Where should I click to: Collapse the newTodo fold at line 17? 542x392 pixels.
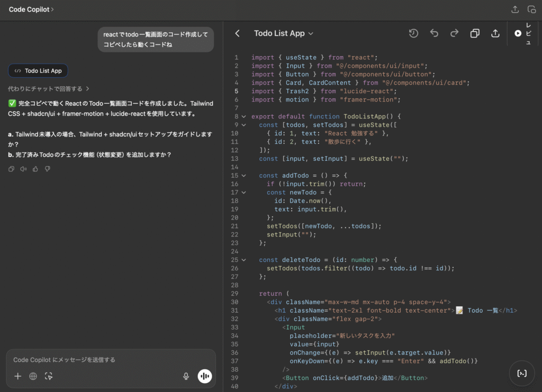click(x=243, y=193)
